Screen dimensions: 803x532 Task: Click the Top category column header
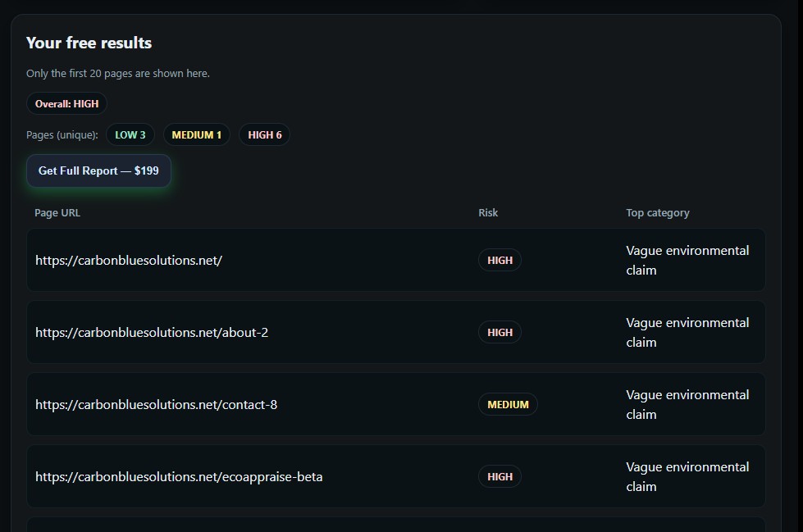(x=658, y=213)
